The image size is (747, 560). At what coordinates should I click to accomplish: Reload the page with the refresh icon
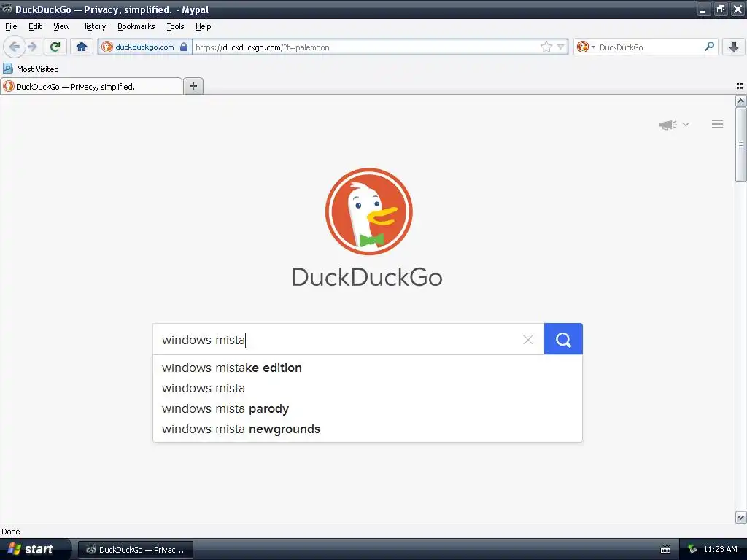(x=55, y=47)
